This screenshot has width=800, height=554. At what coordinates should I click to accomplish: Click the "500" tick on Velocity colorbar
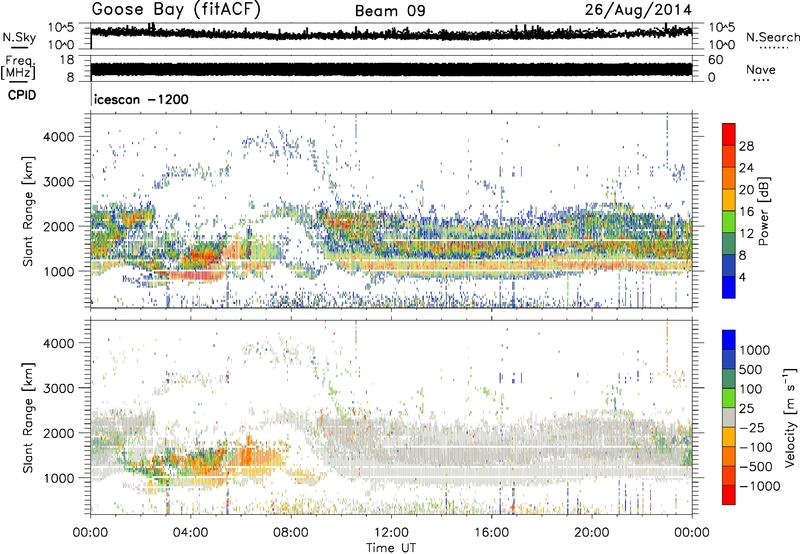click(x=750, y=369)
